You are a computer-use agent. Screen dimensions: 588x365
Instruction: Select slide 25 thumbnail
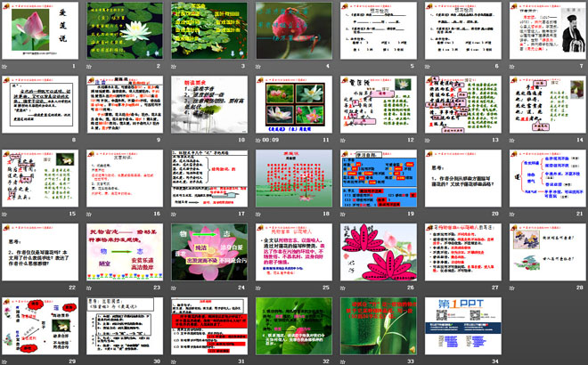click(x=294, y=252)
